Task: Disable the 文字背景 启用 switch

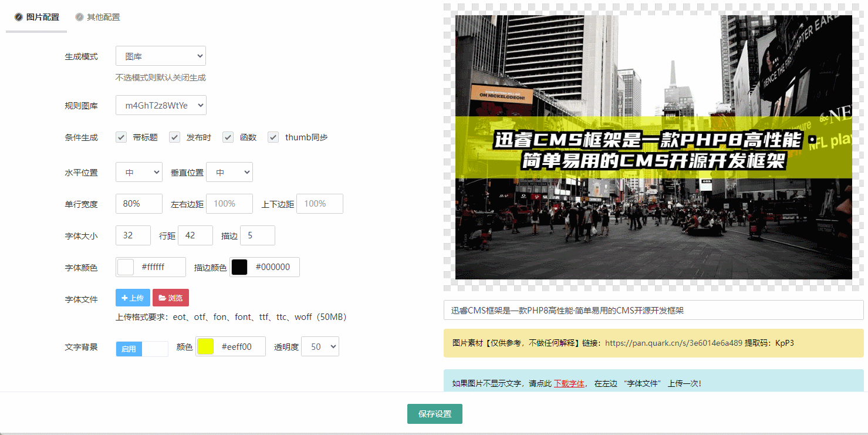Action: click(141, 349)
